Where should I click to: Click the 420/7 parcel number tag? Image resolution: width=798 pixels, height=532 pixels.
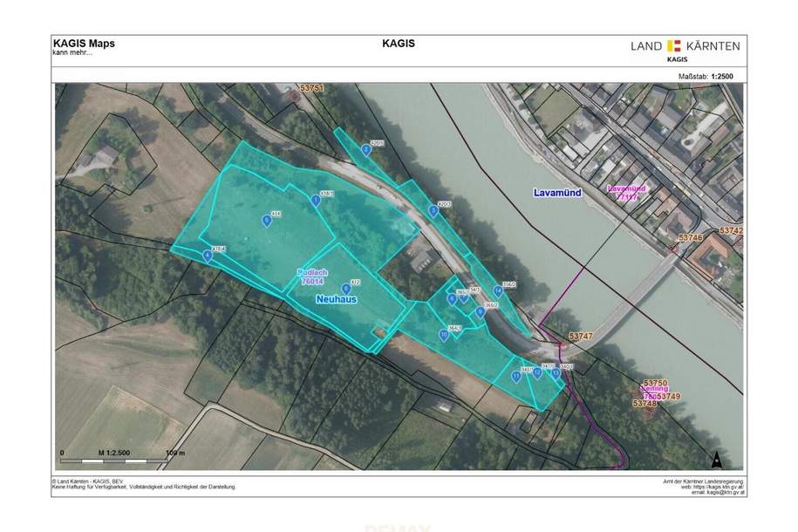444,204
